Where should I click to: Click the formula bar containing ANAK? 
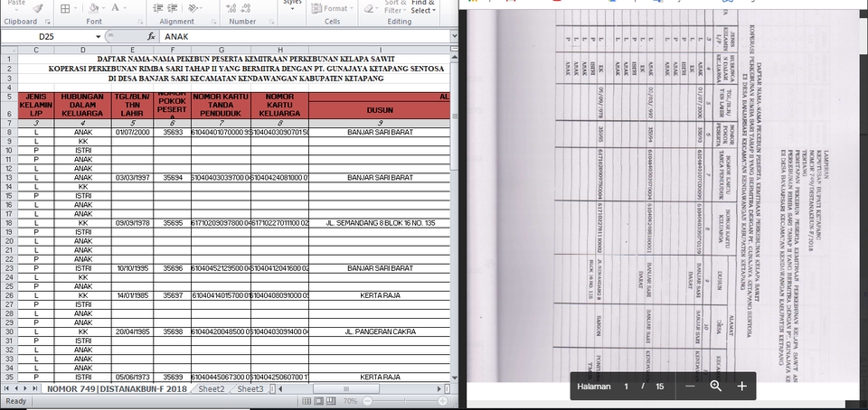305,36
